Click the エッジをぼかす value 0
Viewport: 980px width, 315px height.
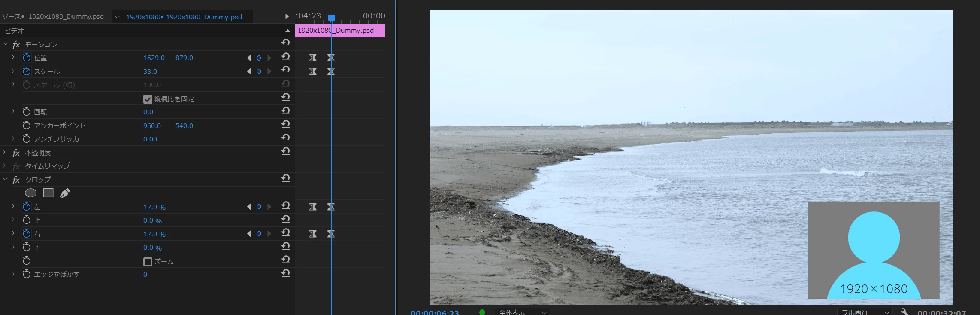[145, 275]
